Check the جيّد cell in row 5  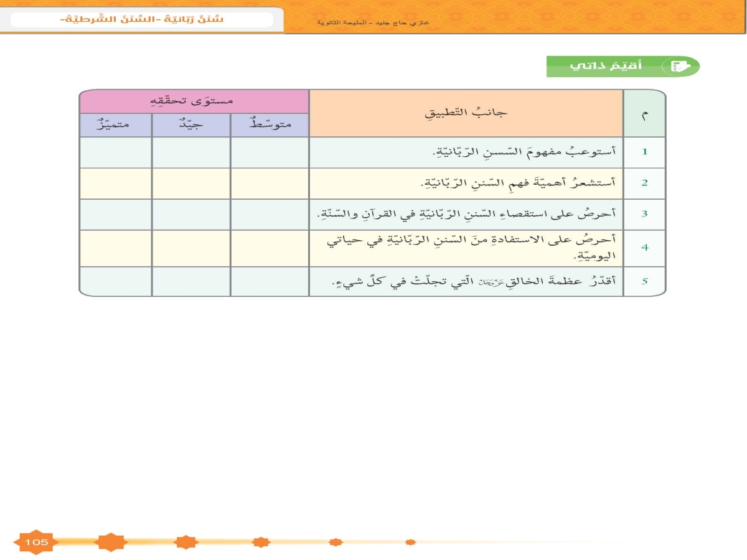tap(191, 281)
